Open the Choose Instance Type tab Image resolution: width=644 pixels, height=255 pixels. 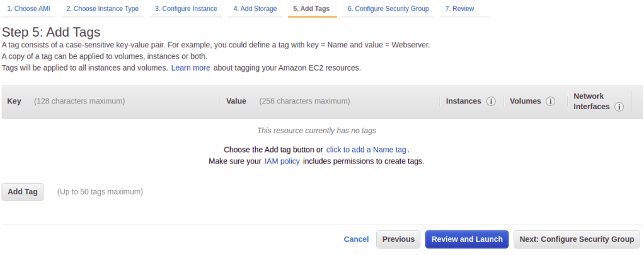pos(102,9)
